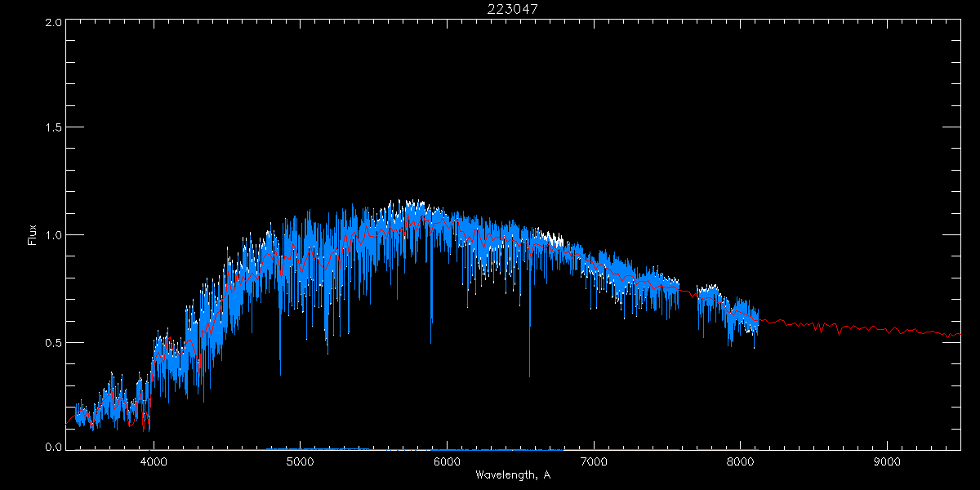
Task: Select the 8000 wavelength tick label
Action: tap(740, 461)
